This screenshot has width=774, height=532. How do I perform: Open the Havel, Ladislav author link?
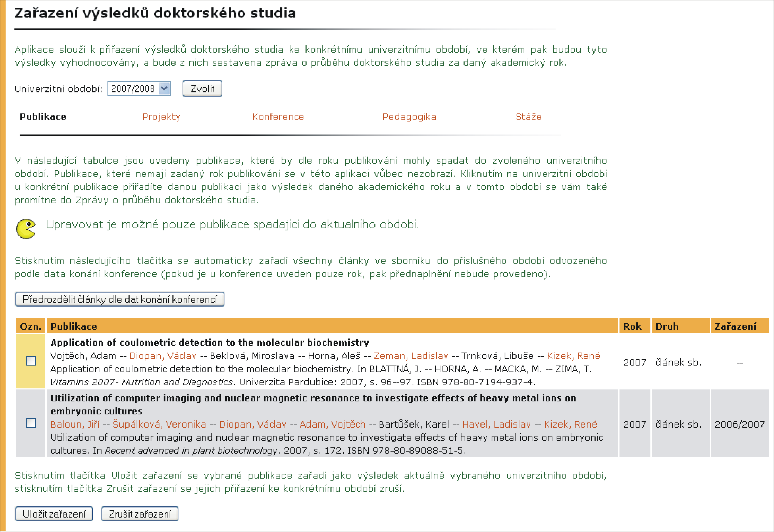pos(496,424)
